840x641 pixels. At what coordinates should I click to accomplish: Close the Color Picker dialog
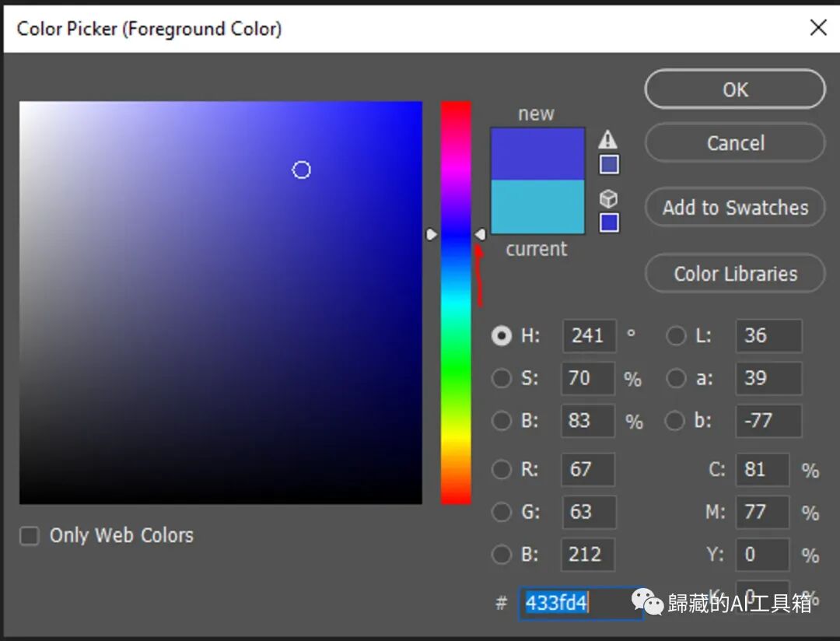click(x=818, y=28)
